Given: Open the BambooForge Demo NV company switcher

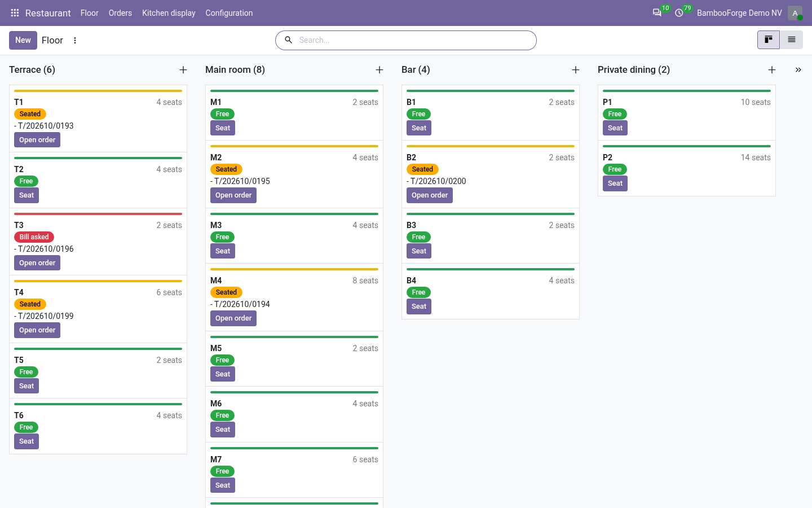Looking at the screenshot, I should point(739,13).
